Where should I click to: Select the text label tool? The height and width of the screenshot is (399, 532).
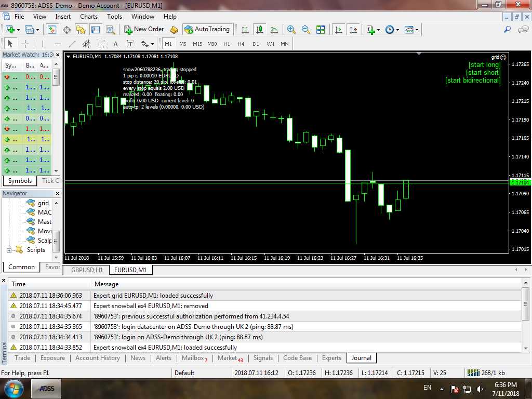click(x=130, y=44)
